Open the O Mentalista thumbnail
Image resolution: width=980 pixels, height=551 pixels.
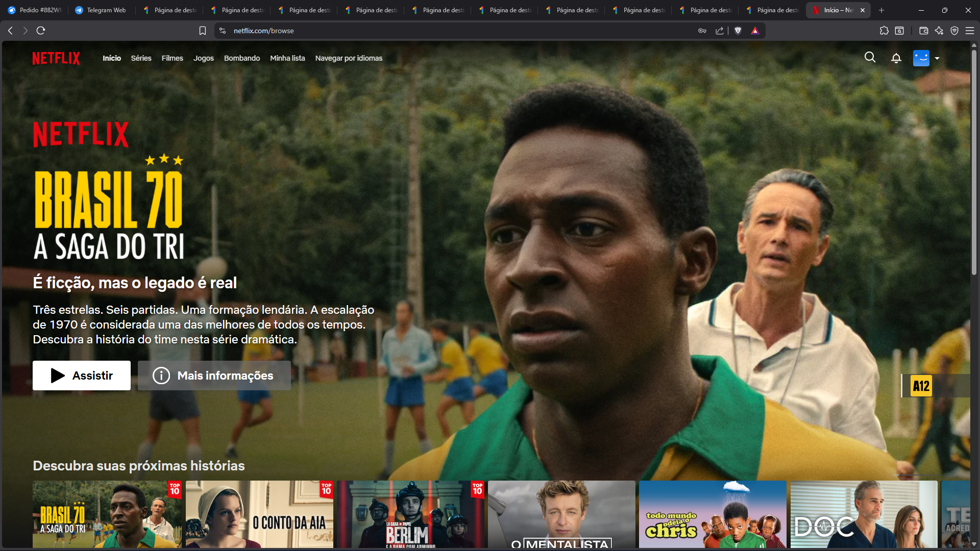point(561,514)
